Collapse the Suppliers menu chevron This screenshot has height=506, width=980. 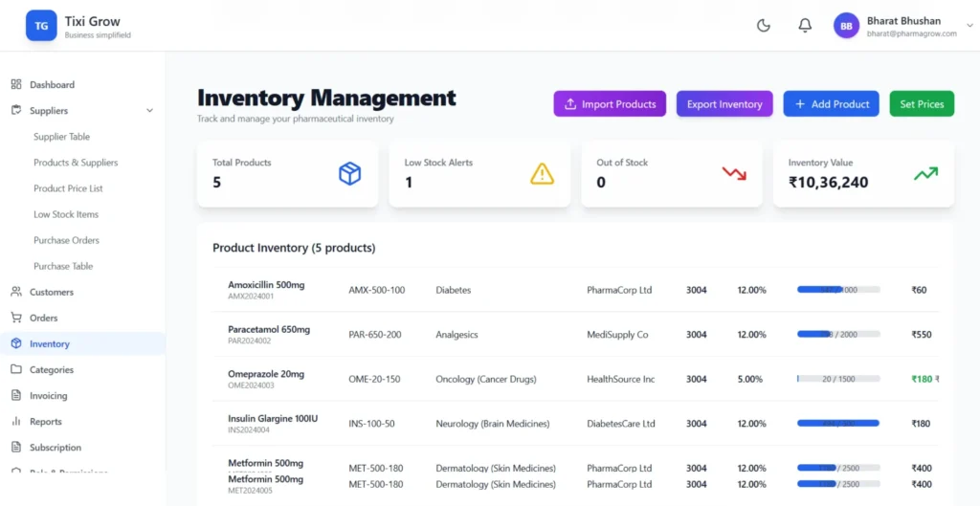(149, 111)
